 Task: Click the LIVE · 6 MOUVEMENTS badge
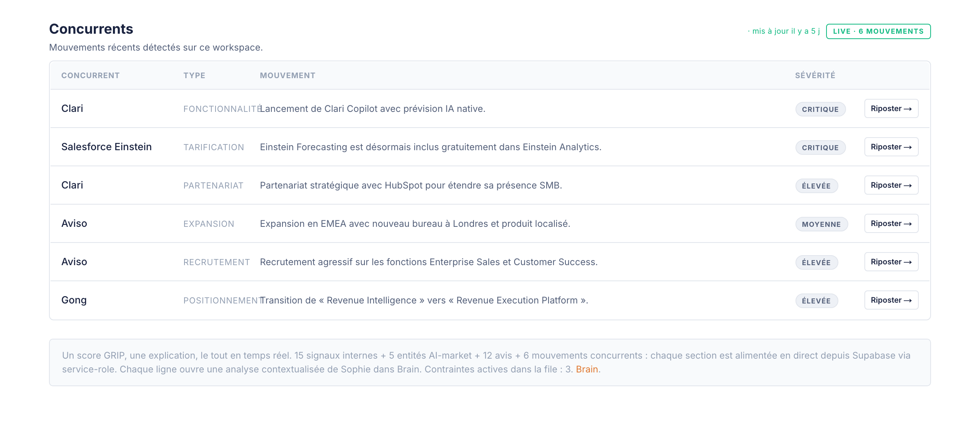pos(878,31)
